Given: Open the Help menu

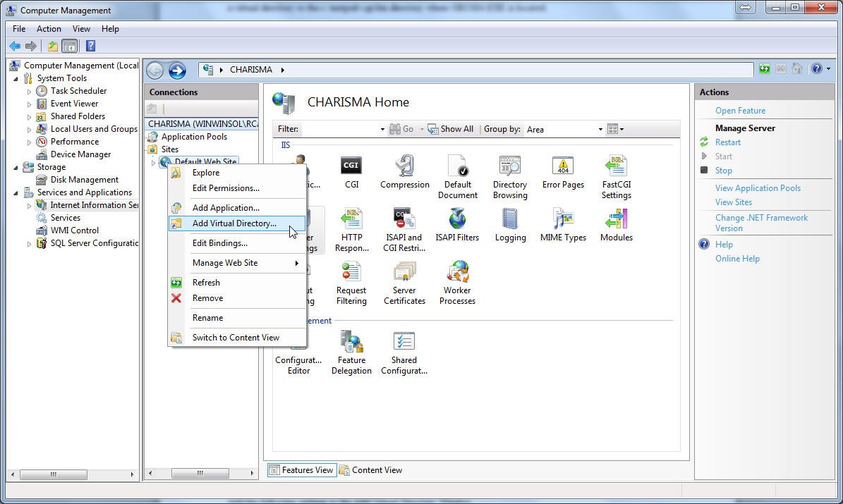Looking at the screenshot, I should coord(110,29).
